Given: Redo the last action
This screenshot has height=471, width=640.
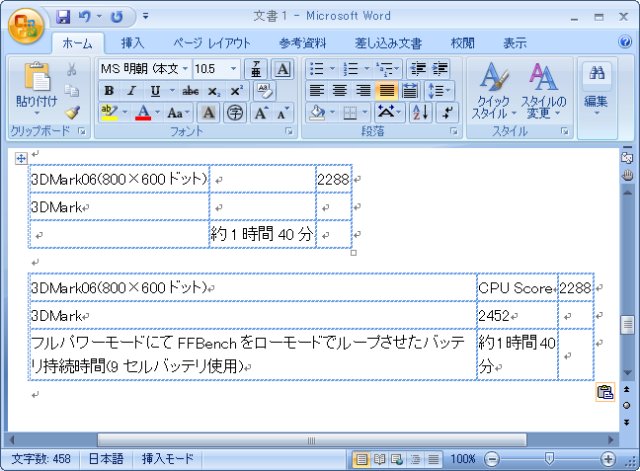Looking at the screenshot, I should click(117, 17).
